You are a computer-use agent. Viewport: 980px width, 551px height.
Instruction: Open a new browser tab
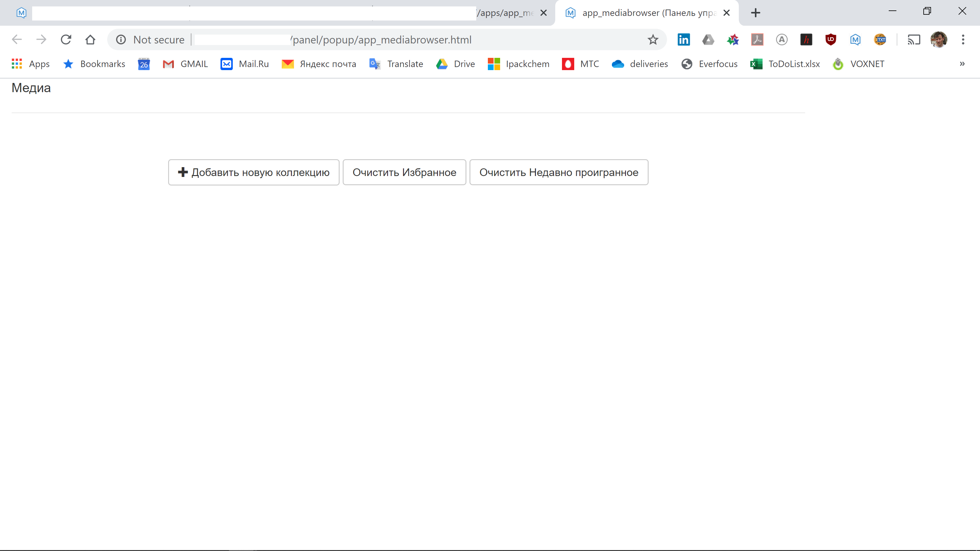click(756, 13)
